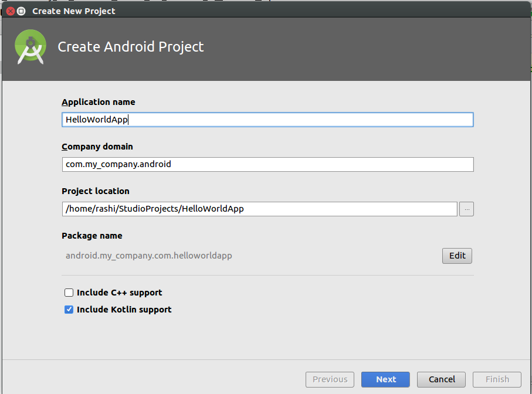Click the "Include C++ support" label text

[x=120, y=293]
